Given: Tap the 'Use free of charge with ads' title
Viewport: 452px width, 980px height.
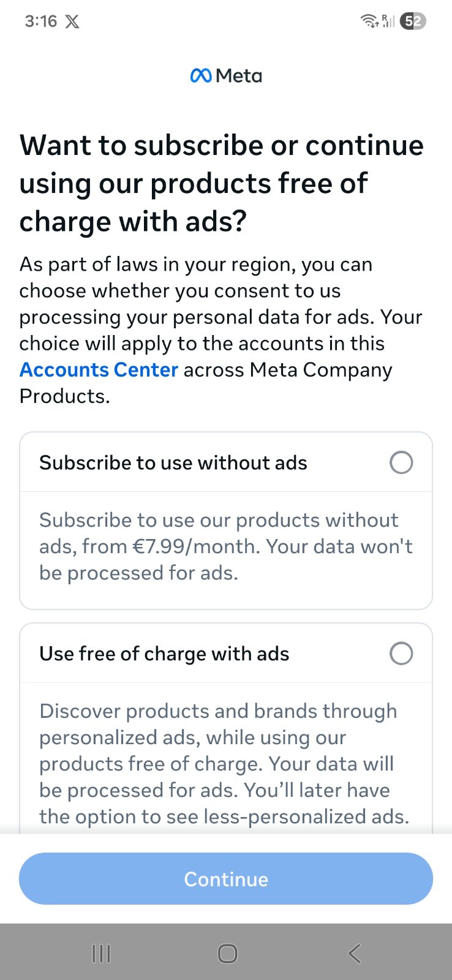Looking at the screenshot, I should click(x=164, y=654).
